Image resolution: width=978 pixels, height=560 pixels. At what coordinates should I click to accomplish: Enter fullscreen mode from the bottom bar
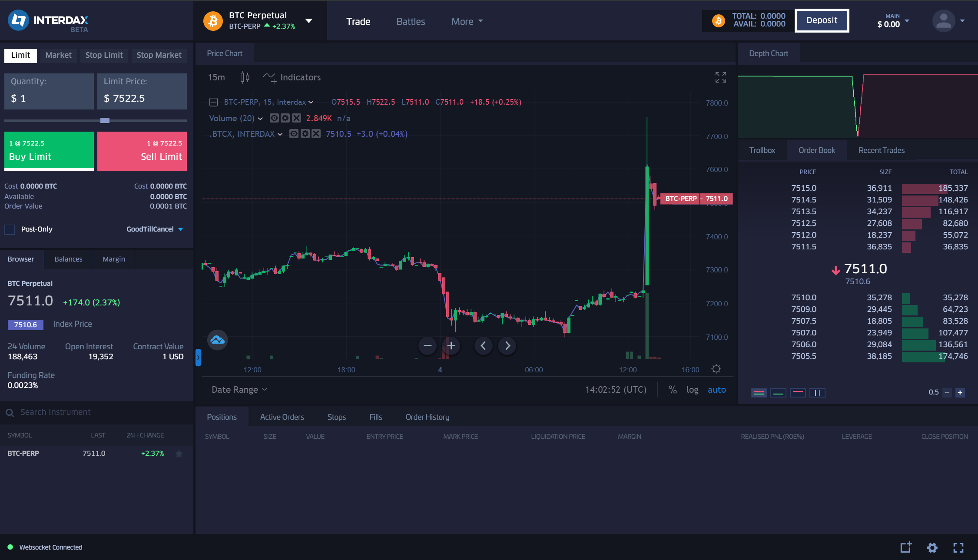coord(958,548)
